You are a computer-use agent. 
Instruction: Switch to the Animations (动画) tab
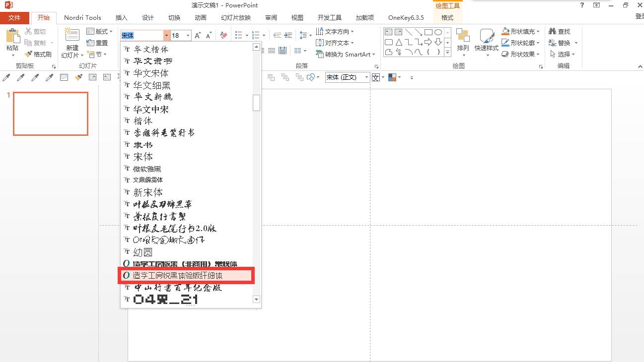tap(201, 17)
